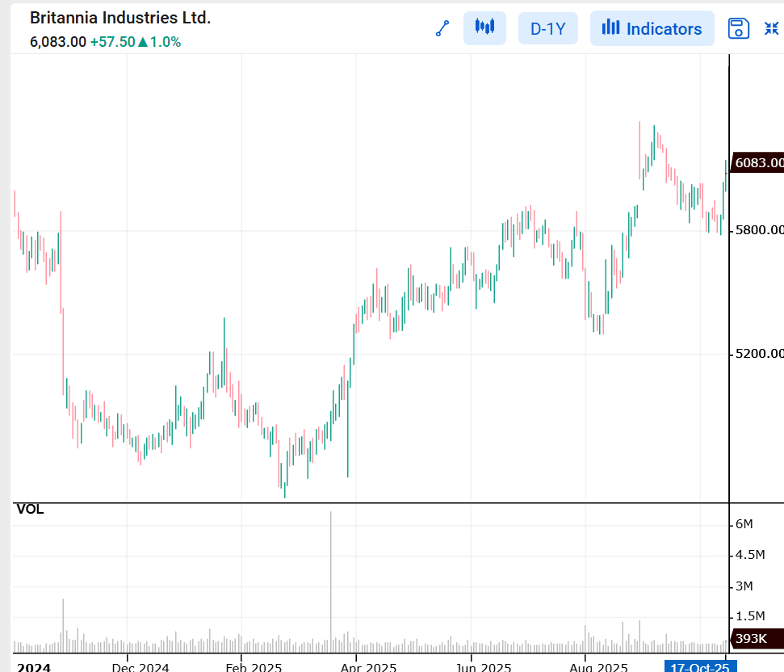Click the 1.0% percent change value

pos(166,42)
